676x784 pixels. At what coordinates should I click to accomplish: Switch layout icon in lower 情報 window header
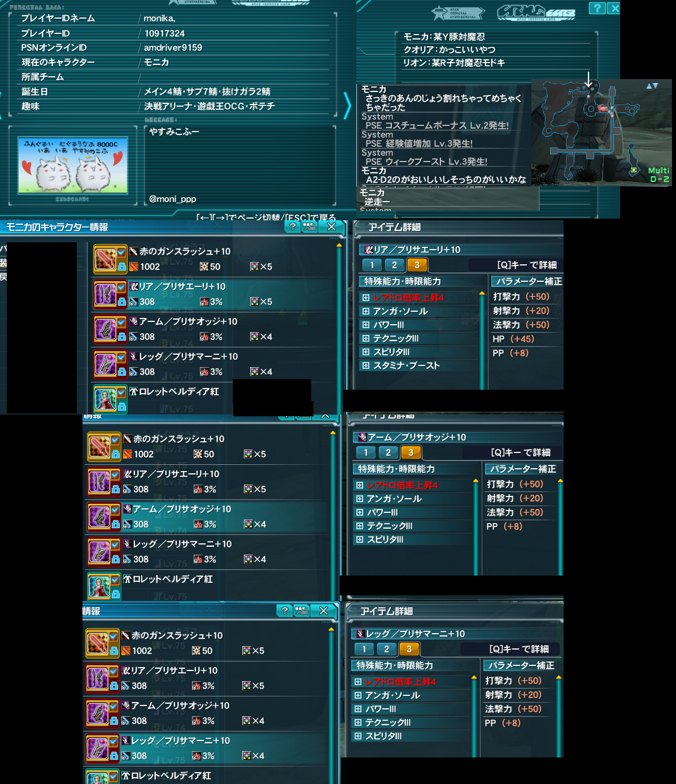click(302, 611)
